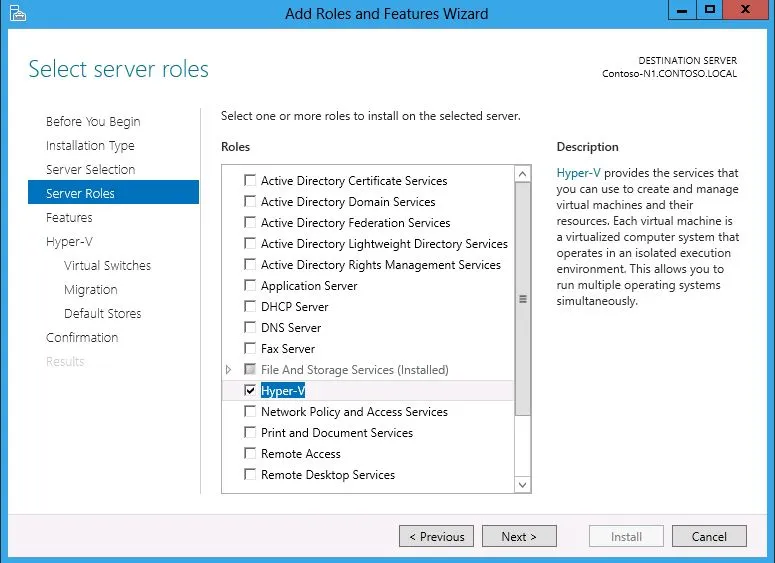Screen dimensions: 775x563
Task: Check Active Directory Domain Services
Action: click(250, 201)
